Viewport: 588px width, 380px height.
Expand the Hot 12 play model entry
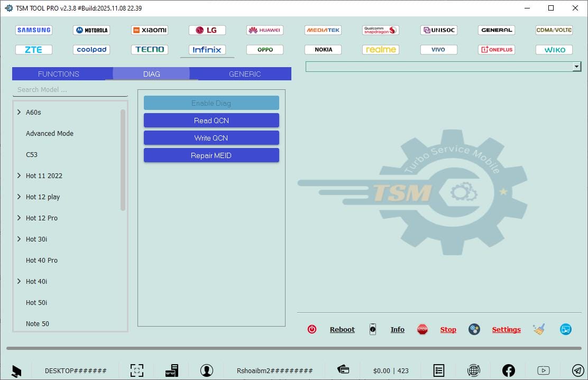(19, 197)
